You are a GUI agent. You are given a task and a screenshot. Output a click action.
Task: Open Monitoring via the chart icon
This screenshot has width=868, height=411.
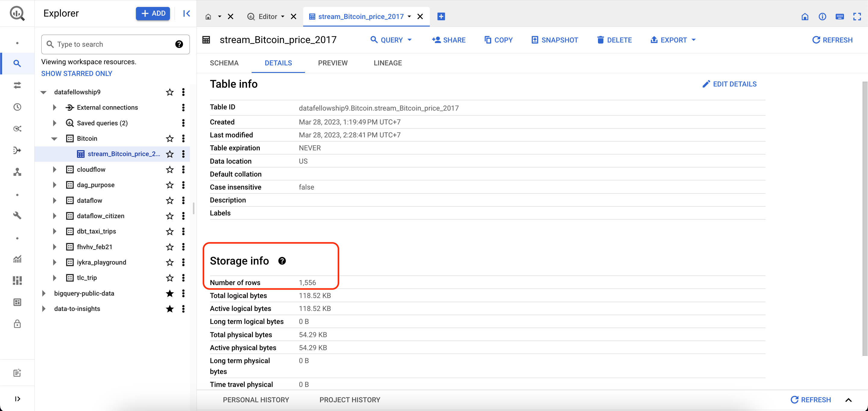(x=17, y=259)
